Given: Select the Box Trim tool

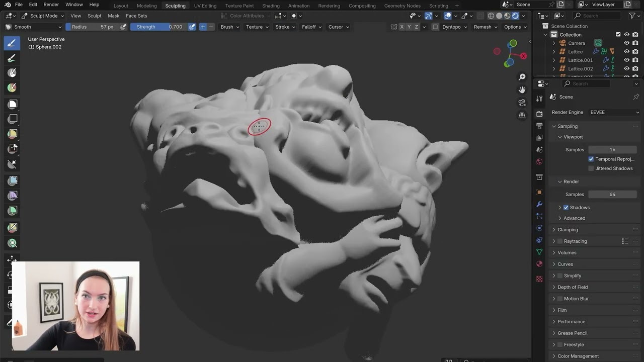Looking at the screenshot, I should pos(12,149).
